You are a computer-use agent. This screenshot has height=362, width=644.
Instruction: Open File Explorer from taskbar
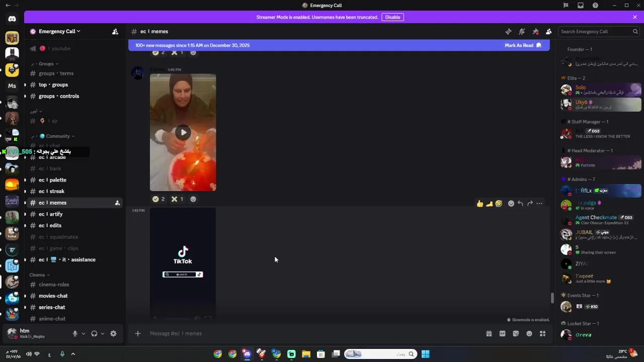coord(306,354)
